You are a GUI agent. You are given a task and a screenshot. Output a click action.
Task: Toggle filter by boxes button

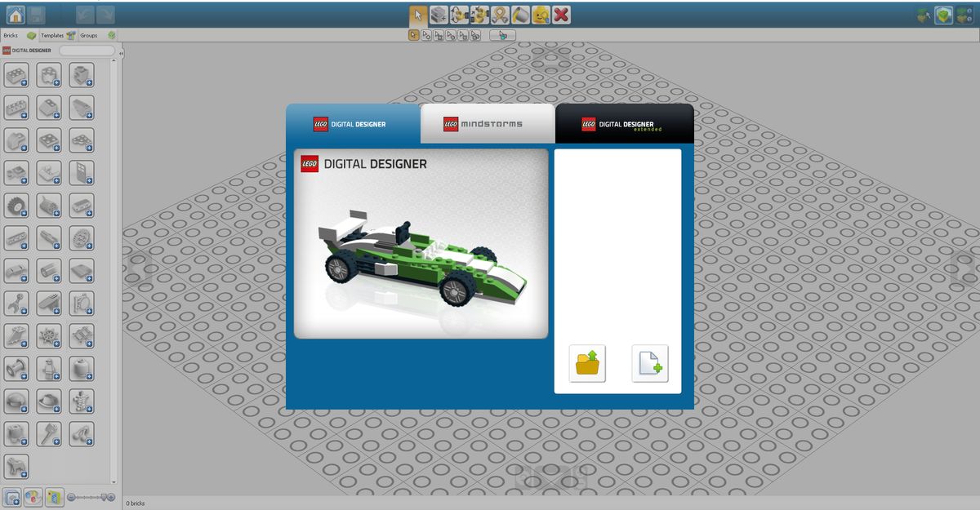coord(55,496)
